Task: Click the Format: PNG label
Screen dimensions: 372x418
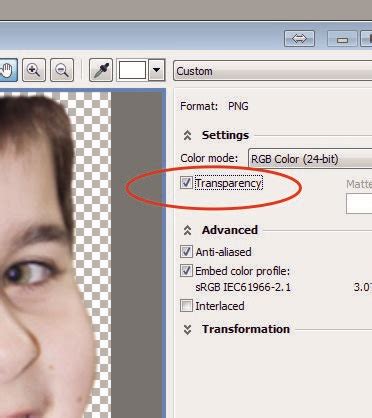Action: pos(214,106)
